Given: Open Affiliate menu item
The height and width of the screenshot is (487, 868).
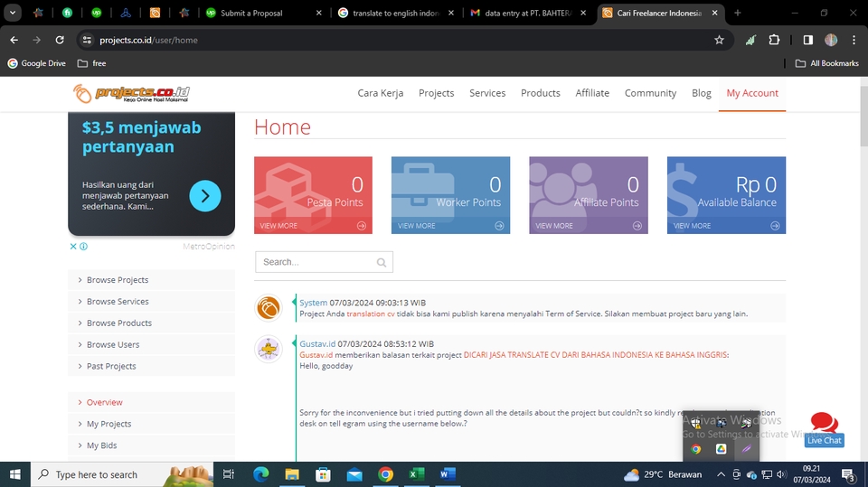Looking at the screenshot, I should tap(592, 93).
